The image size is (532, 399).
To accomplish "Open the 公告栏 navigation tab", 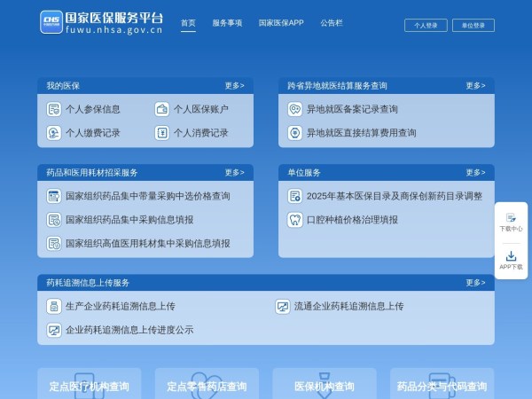I will tap(332, 23).
